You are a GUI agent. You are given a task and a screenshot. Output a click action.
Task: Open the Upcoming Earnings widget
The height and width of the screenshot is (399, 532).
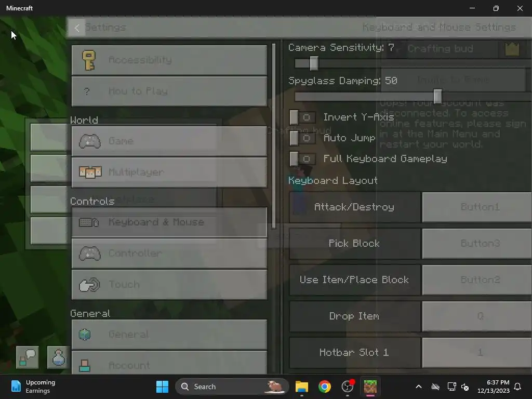pyautogui.click(x=33, y=387)
